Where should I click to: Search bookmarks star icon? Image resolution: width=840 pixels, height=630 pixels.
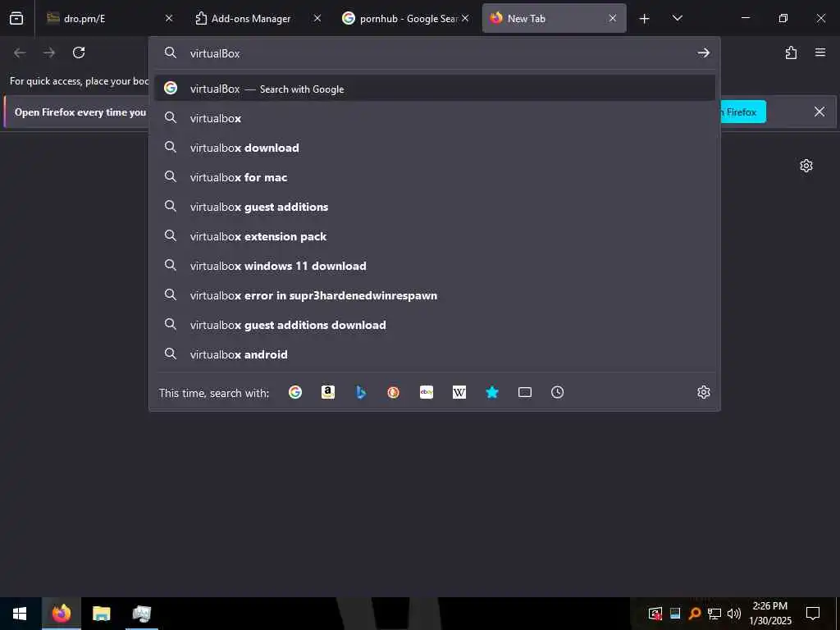click(x=492, y=392)
